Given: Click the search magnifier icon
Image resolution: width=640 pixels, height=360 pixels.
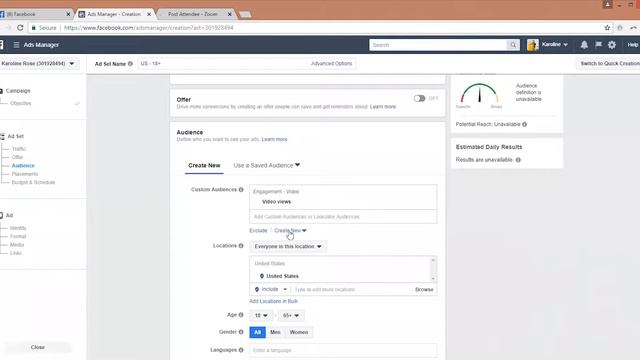Looking at the screenshot, I should pos(513,45).
